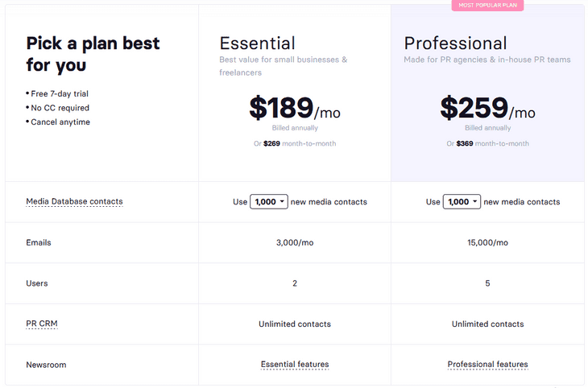Open the Professional plan media contacts dropdown
The height and width of the screenshot is (388, 588).
pyautogui.click(x=462, y=202)
